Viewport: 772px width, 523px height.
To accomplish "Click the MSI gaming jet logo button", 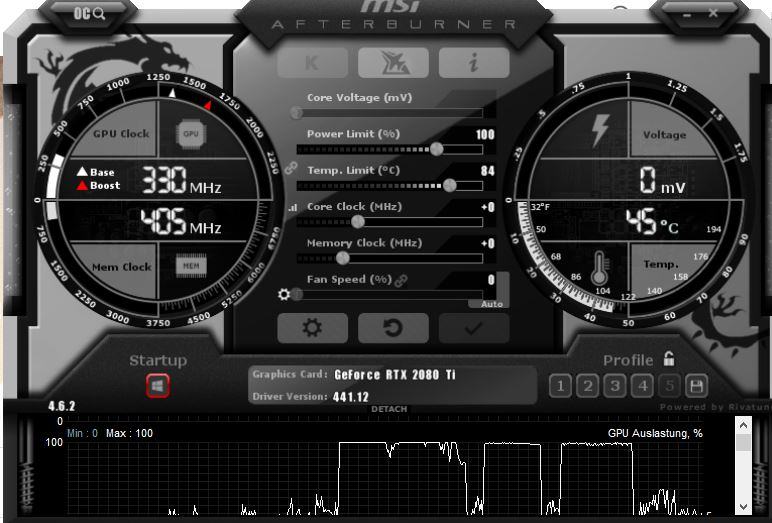I will pos(393,63).
